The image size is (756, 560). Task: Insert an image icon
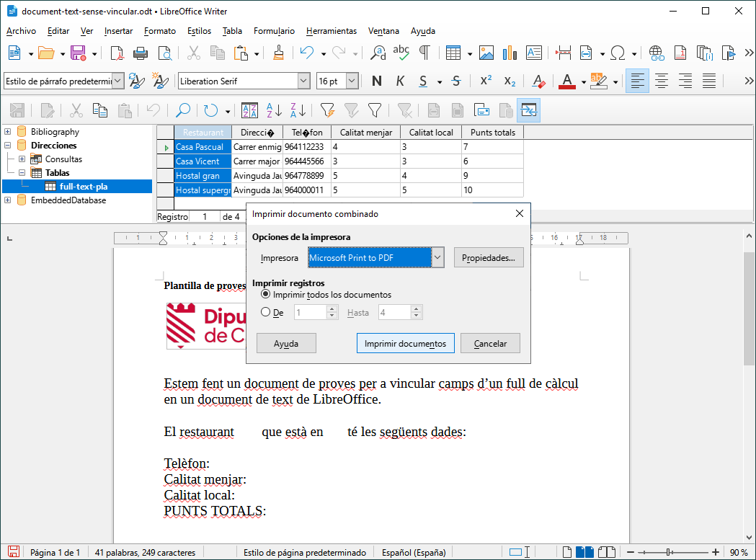click(x=486, y=53)
